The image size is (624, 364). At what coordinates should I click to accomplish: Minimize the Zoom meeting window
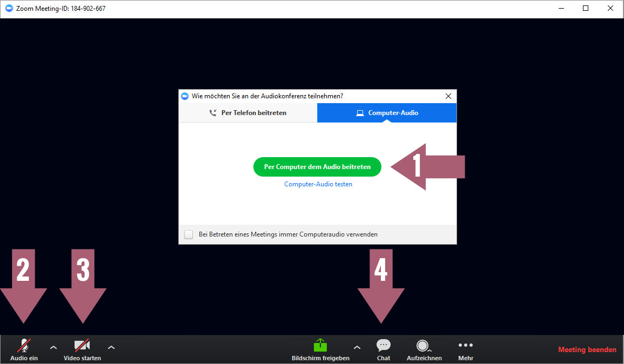[561, 8]
